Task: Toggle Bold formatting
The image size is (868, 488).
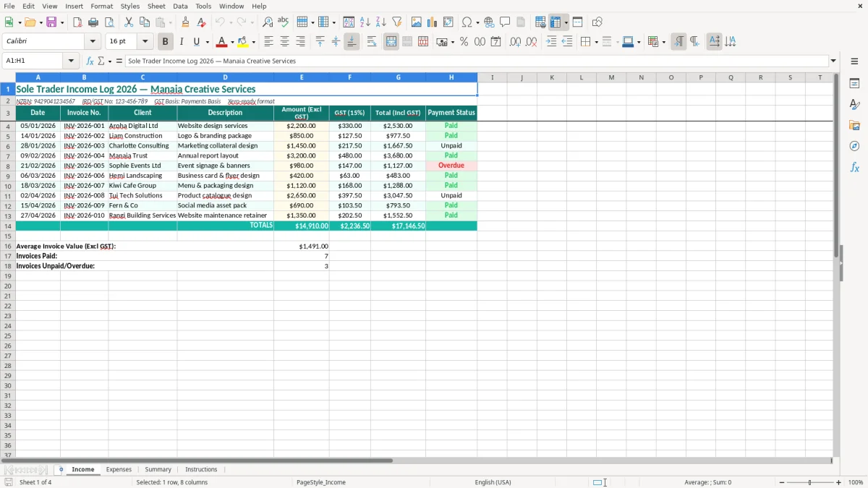Action: pos(165,42)
